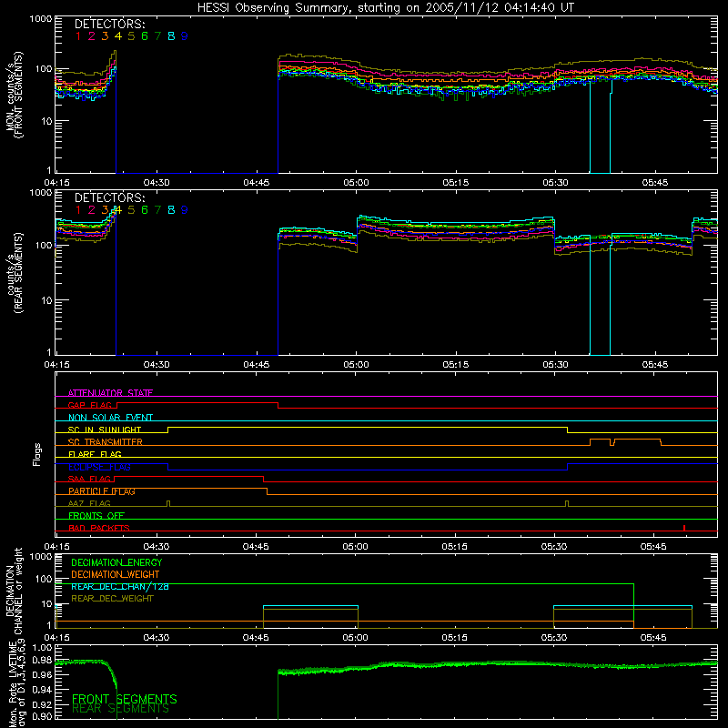Screen dimensions: 728x728
Task: Click the first AAZ FLAG pulse near 04:32
Action: (x=168, y=504)
